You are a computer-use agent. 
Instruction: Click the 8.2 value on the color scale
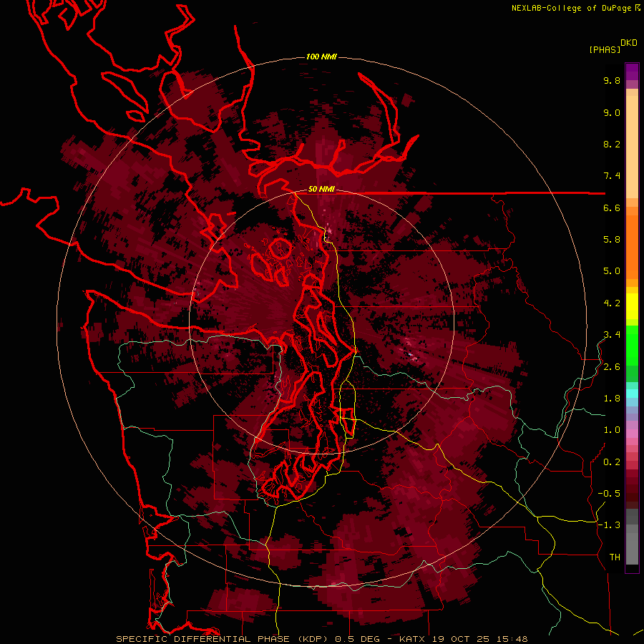pos(612,144)
